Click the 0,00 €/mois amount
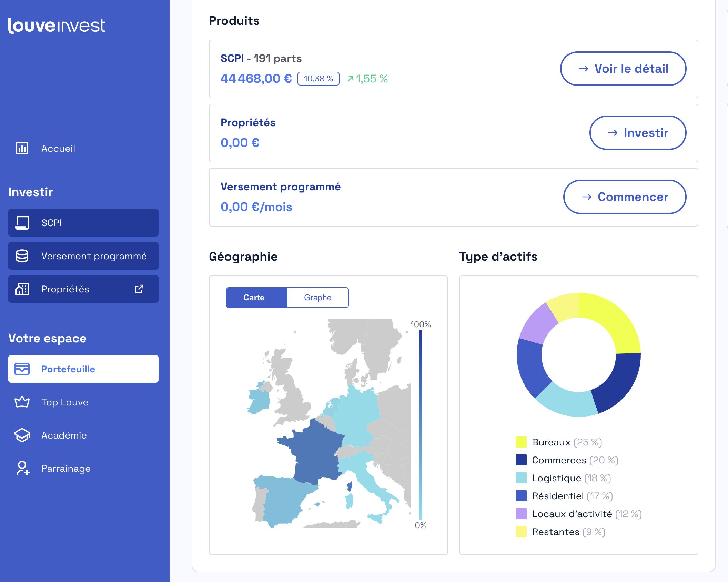This screenshot has width=728, height=582. (x=256, y=207)
